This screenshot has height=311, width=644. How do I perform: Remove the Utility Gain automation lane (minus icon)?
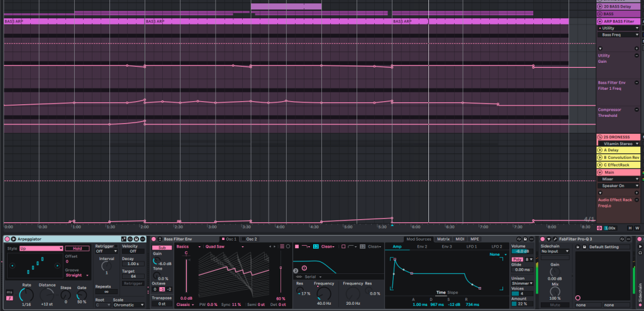click(x=636, y=55)
